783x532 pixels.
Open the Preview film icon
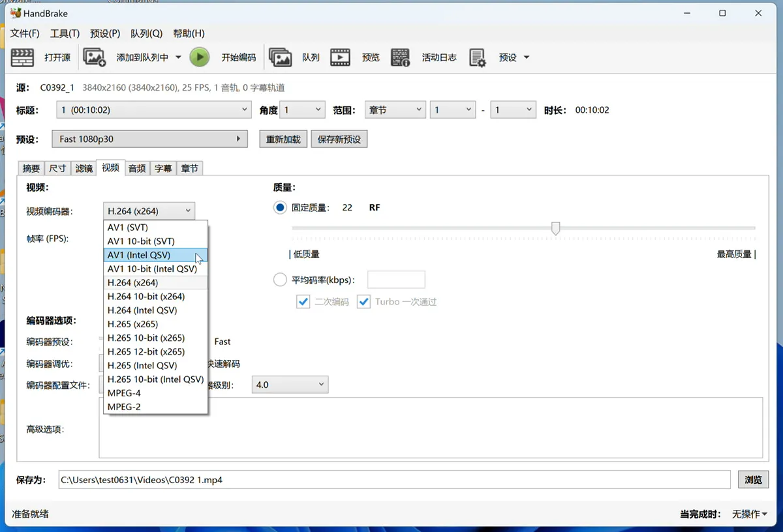point(340,57)
